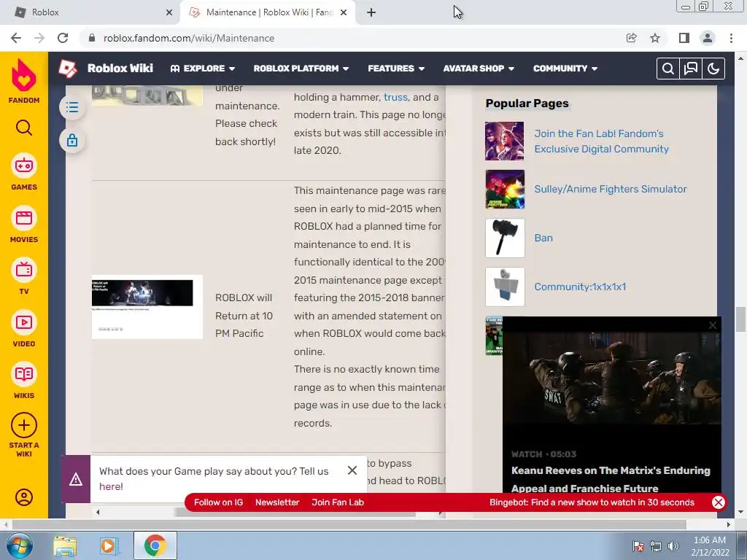This screenshot has height=560, width=747.
Task: Click Newsletter in red bar
Action: pos(277,502)
